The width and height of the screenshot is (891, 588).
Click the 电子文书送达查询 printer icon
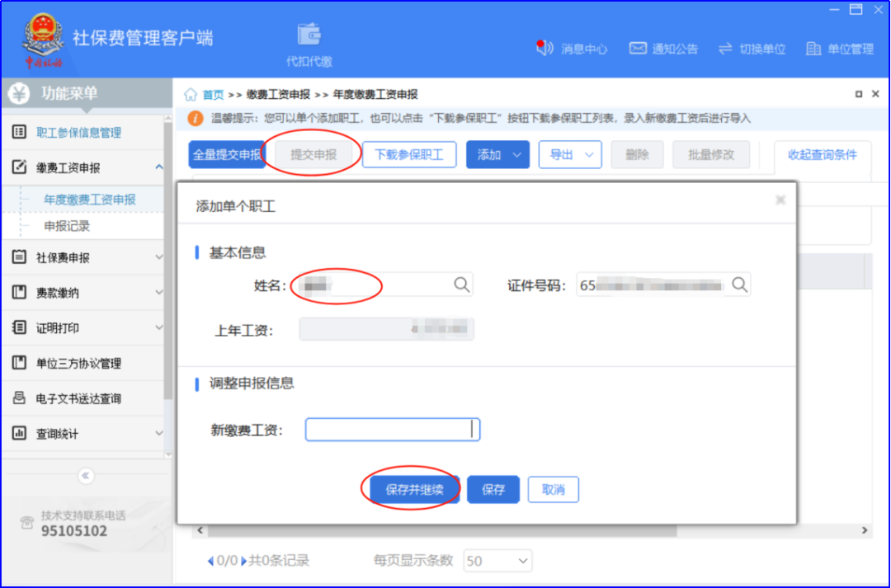coord(19,397)
